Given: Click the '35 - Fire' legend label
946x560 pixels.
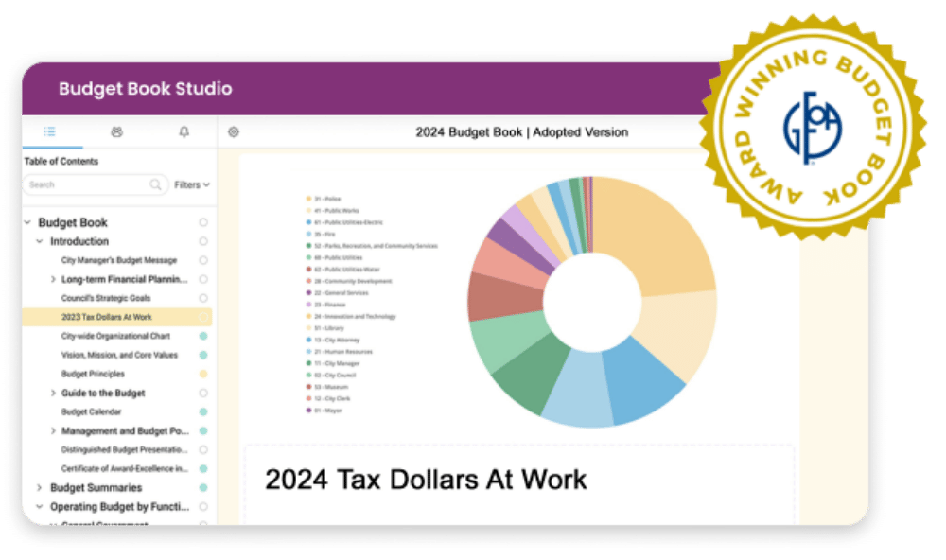Looking at the screenshot, I should (x=324, y=235).
